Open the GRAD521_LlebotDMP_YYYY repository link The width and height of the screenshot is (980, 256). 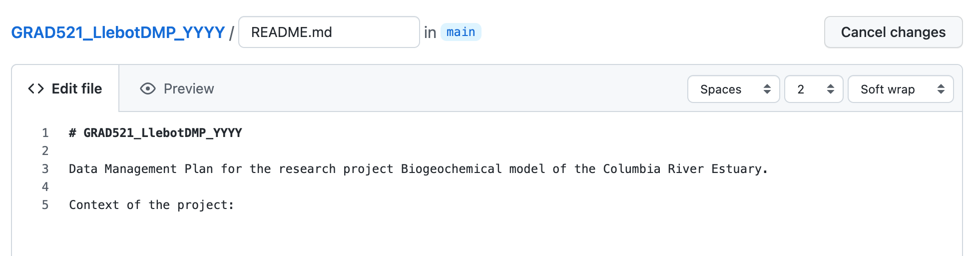pos(118,32)
